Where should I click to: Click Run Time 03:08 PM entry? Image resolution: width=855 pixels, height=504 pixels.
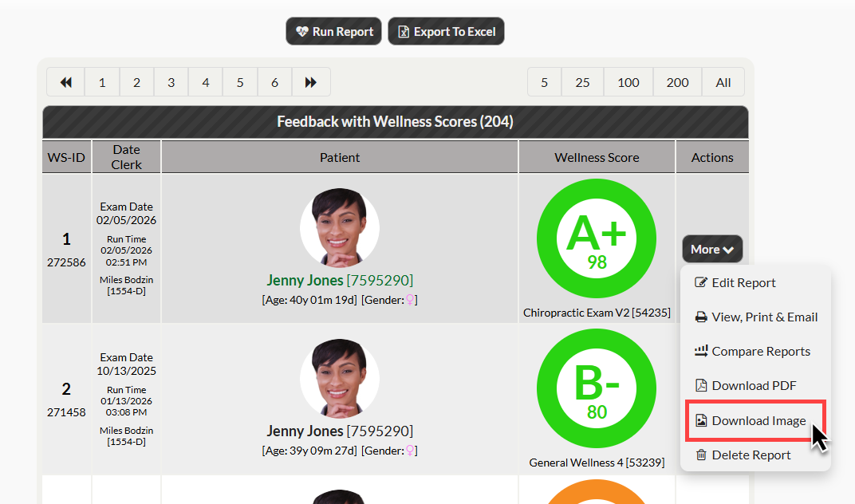coord(127,401)
